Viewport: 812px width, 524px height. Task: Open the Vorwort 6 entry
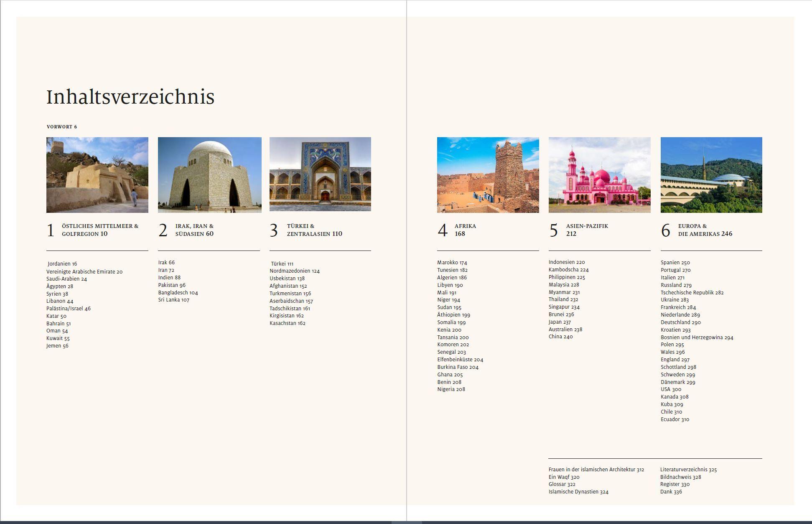(62, 127)
